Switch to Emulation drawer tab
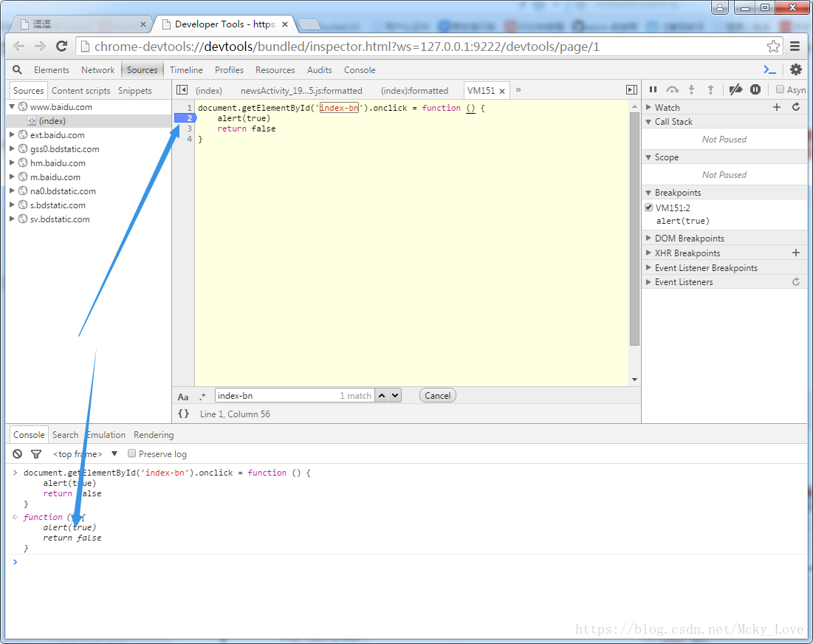This screenshot has height=644, width=813. (106, 434)
